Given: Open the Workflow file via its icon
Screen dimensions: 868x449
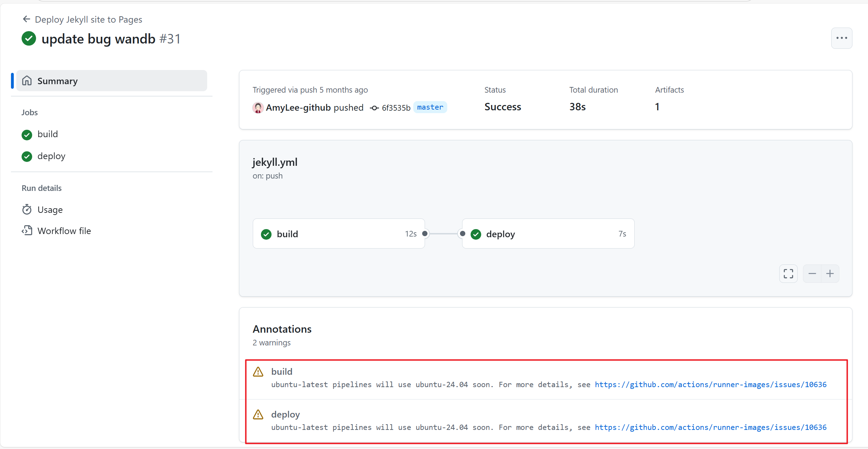Looking at the screenshot, I should (27, 231).
